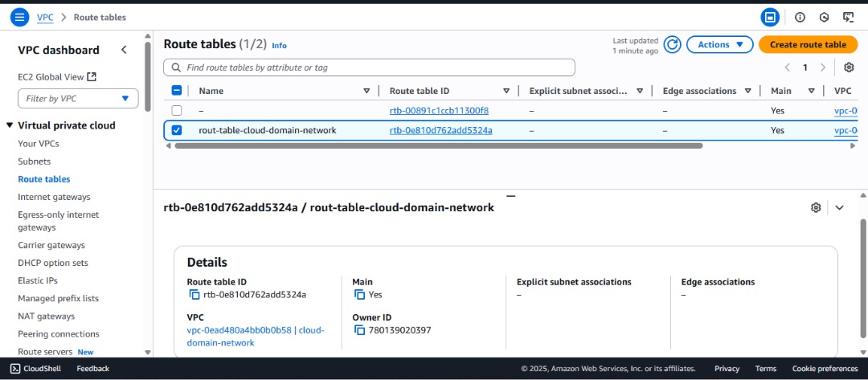Refresh the route tables list
Image resolution: width=868 pixels, height=380 pixels.
tap(672, 45)
